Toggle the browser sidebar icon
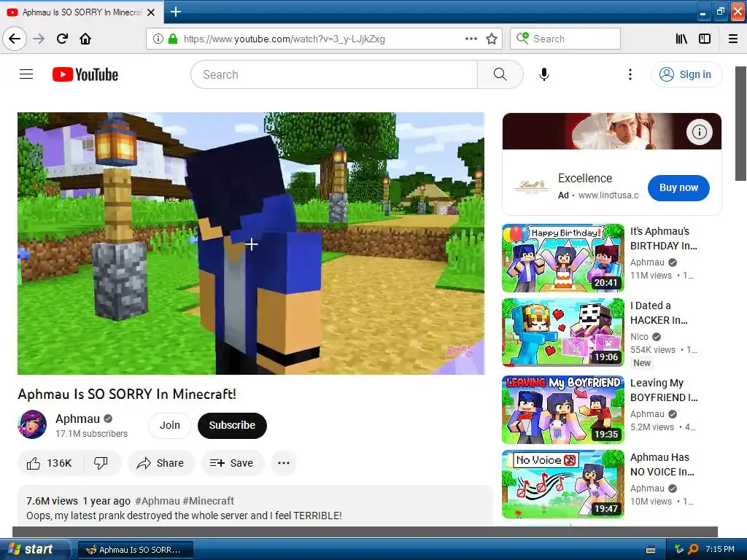The image size is (747, 560). pos(705,39)
